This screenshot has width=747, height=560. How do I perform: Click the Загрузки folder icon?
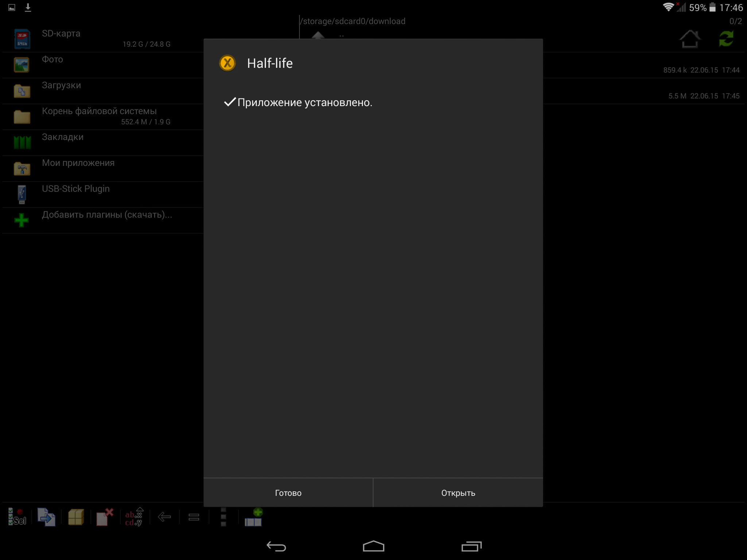(22, 91)
